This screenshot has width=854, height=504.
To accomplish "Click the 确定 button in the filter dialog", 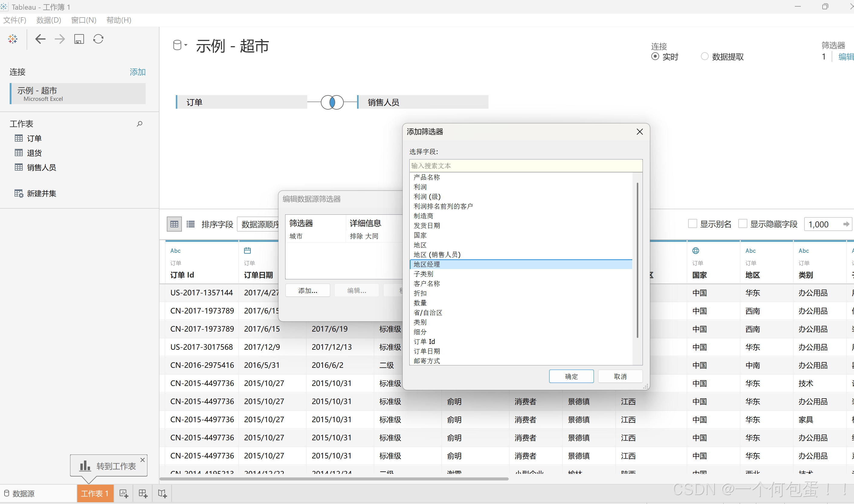I will pyautogui.click(x=571, y=376).
